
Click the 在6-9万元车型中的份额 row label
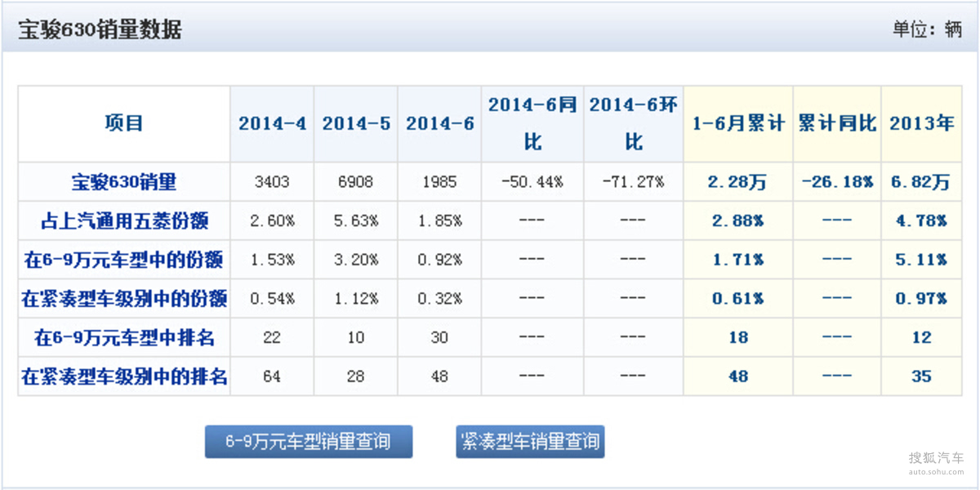pyautogui.click(x=124, y=260)
